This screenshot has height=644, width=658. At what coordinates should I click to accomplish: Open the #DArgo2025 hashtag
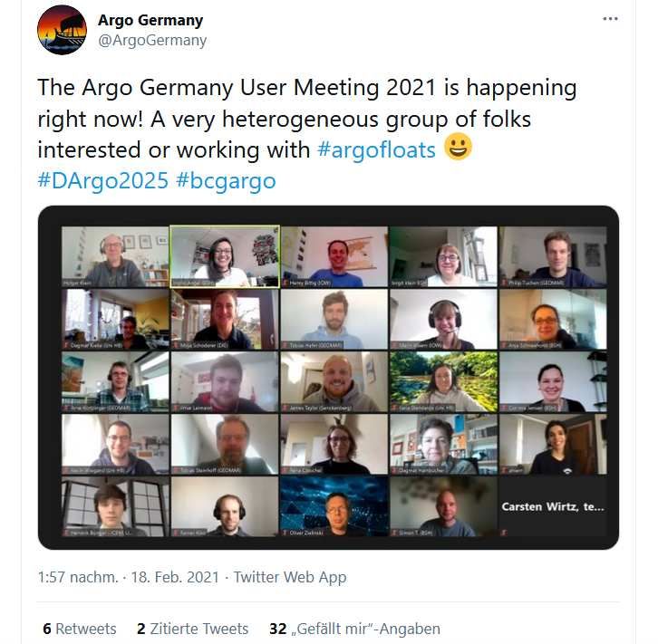click(102, 180)
